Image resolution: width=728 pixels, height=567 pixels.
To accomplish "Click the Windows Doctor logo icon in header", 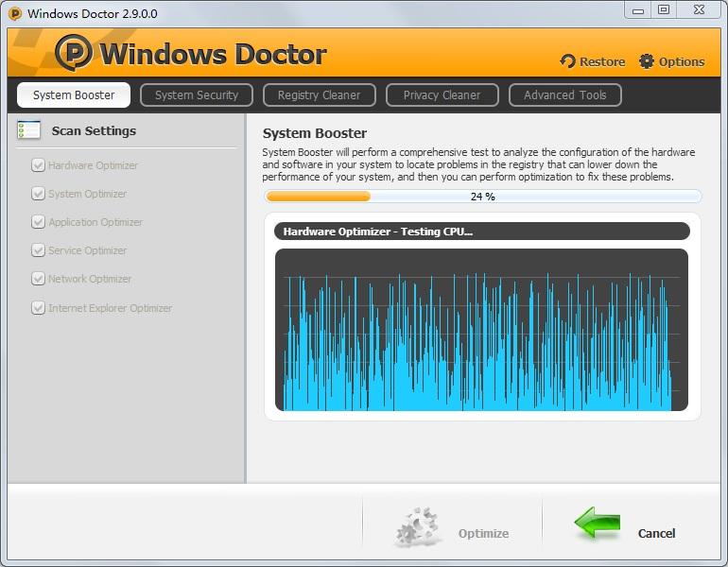I will (74, 52).
